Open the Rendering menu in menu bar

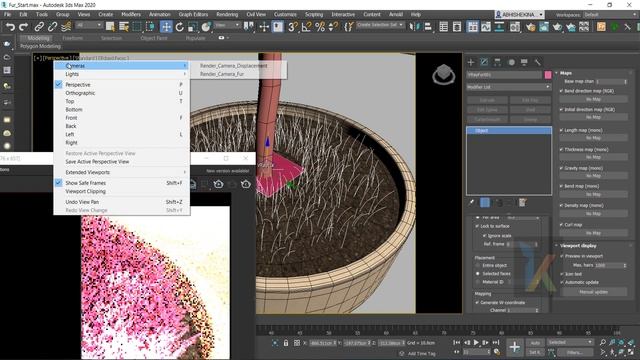click(227, 14)
